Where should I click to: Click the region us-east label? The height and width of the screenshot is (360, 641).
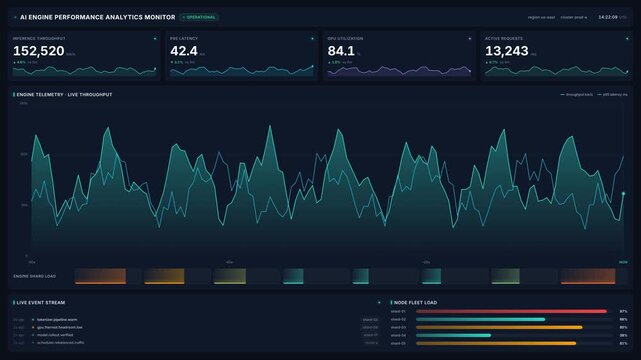(541, 18)
